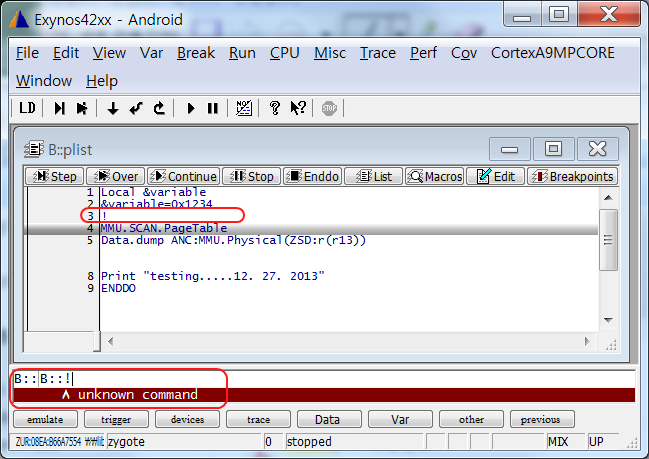The image size is (649, 459).
Task: Click the Macros button
Action: pyautogui.click(x=434, y=176)
